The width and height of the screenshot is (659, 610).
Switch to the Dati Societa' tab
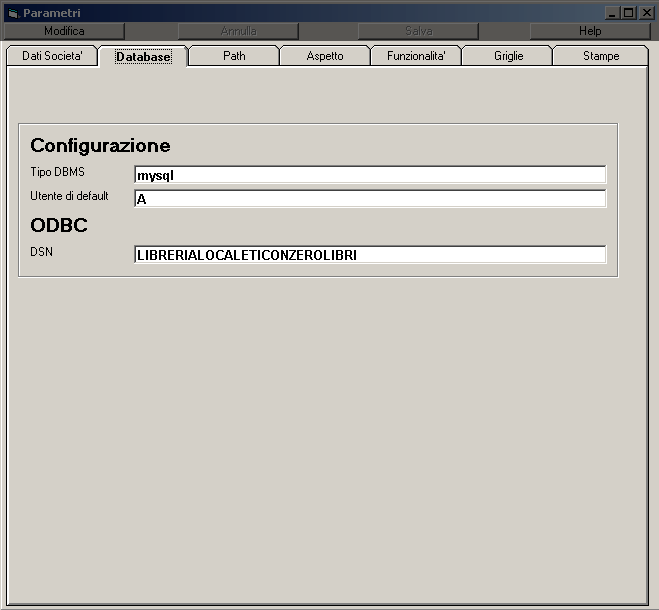52,56
